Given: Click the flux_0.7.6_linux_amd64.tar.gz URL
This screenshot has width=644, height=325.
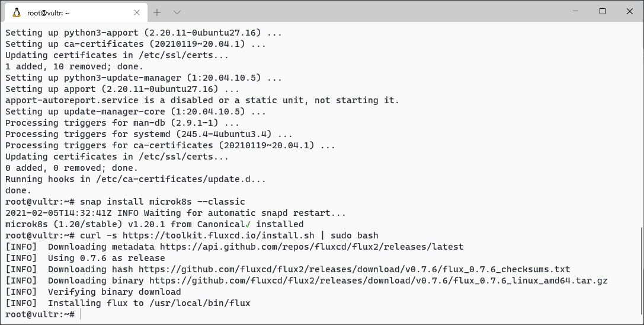Looking at the screenshot, I should pos(378,281).
